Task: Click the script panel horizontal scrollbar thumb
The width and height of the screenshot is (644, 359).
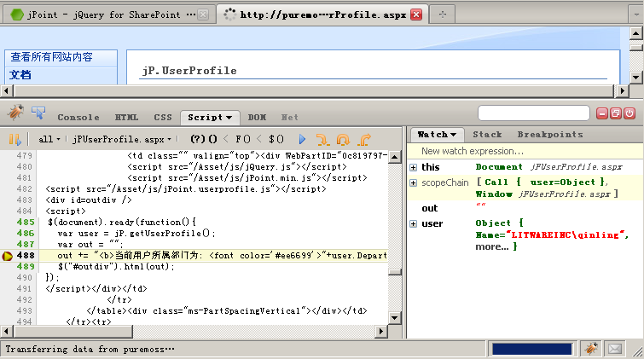Action: coord(72,331)
